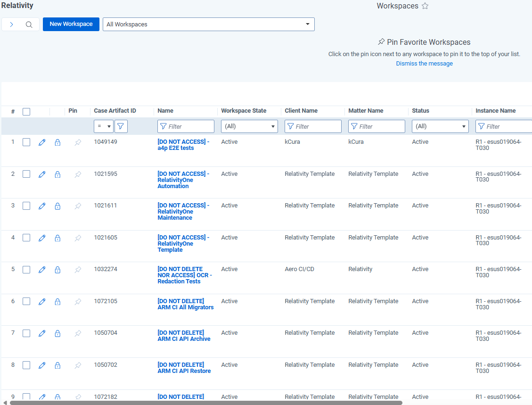The height and width of the screenshot is (405, 532).
Task: Open the RelativityOne Automation workspace link
Action: (183, 180)
